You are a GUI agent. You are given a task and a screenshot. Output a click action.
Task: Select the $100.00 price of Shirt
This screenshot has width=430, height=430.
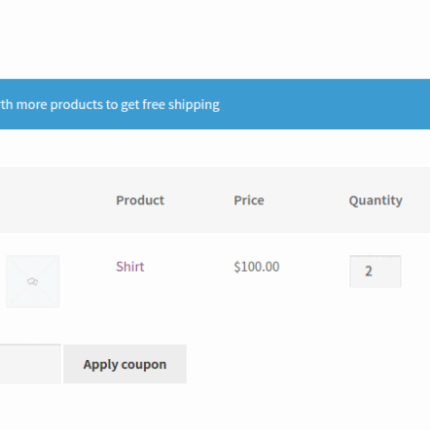(257, 267)
